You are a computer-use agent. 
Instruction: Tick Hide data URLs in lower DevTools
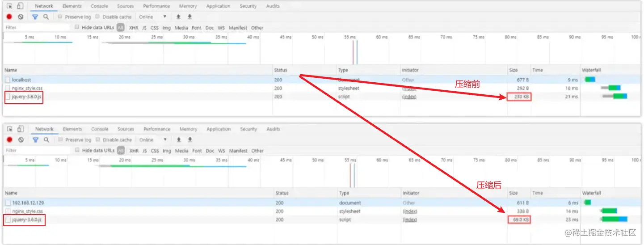(x=77, y=150)
